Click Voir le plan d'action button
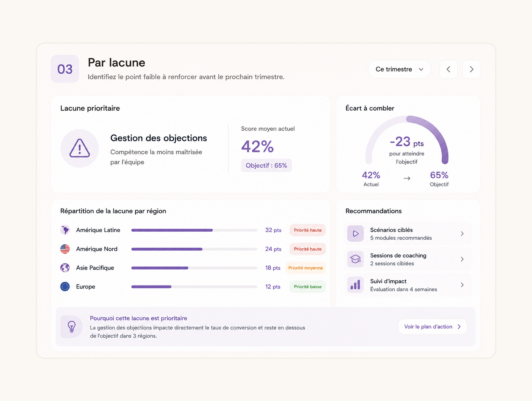The image size is (532, 401). (x=433, y=327)
